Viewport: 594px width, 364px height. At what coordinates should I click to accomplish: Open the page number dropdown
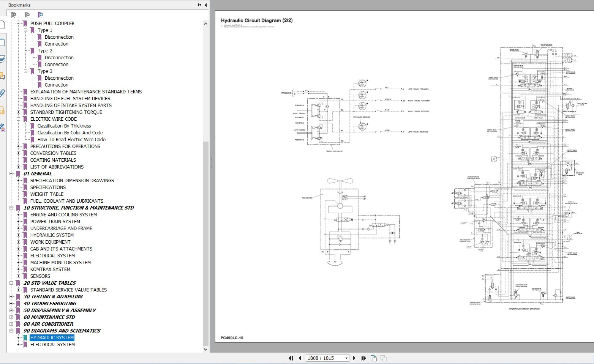point(346,358)
